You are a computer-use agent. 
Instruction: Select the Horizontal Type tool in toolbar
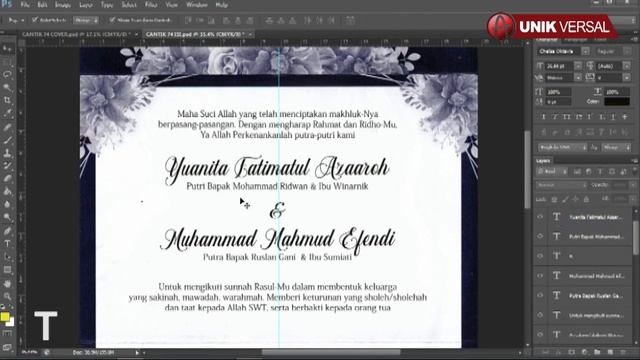pos(7,244)
